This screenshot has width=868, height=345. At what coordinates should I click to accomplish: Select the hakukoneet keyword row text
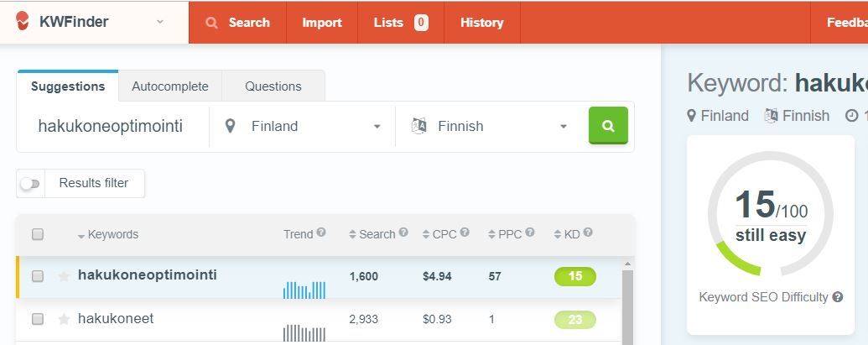(116, 318)
